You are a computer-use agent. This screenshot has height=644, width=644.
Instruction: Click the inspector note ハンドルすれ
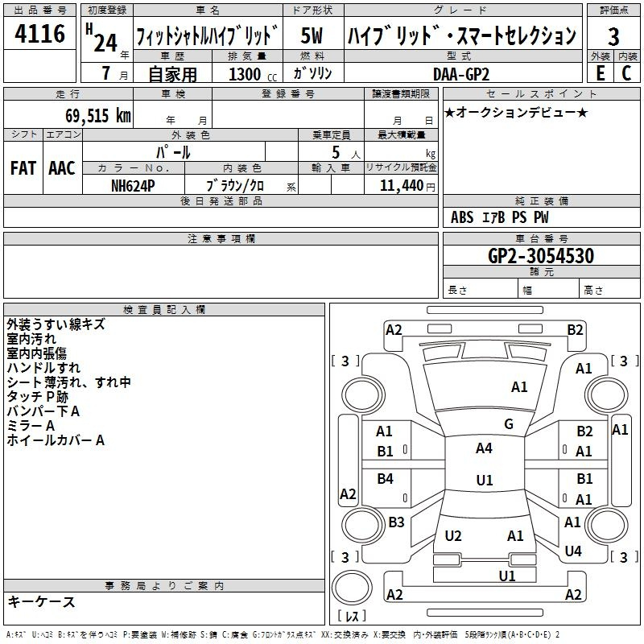(x=43, y=368)
